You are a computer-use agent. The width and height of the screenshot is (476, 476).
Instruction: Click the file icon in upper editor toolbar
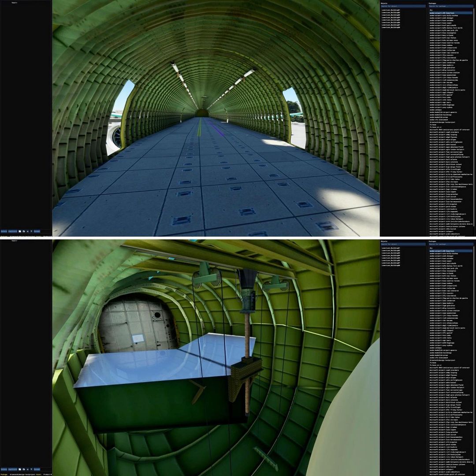coord(20,231)
